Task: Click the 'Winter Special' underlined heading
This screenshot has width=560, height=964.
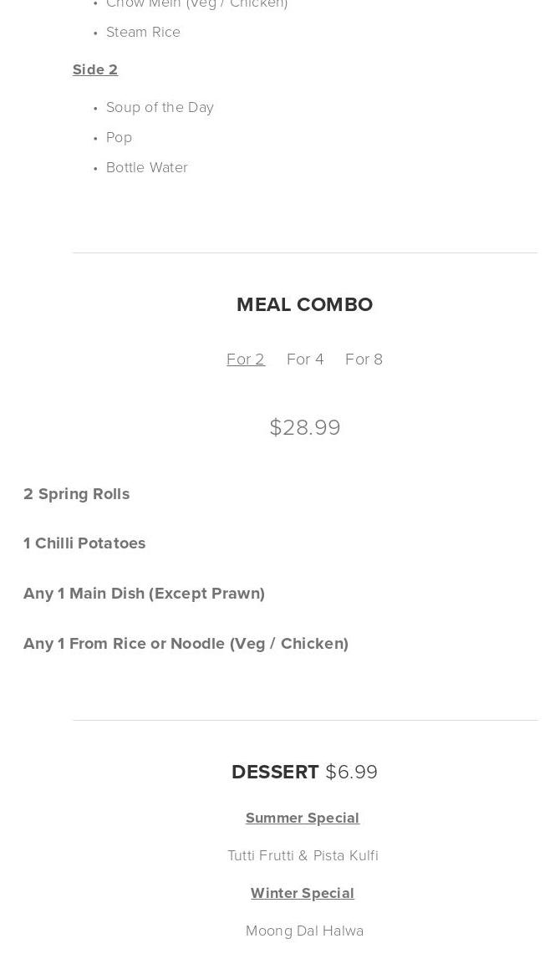Action: tap(303, 894)
